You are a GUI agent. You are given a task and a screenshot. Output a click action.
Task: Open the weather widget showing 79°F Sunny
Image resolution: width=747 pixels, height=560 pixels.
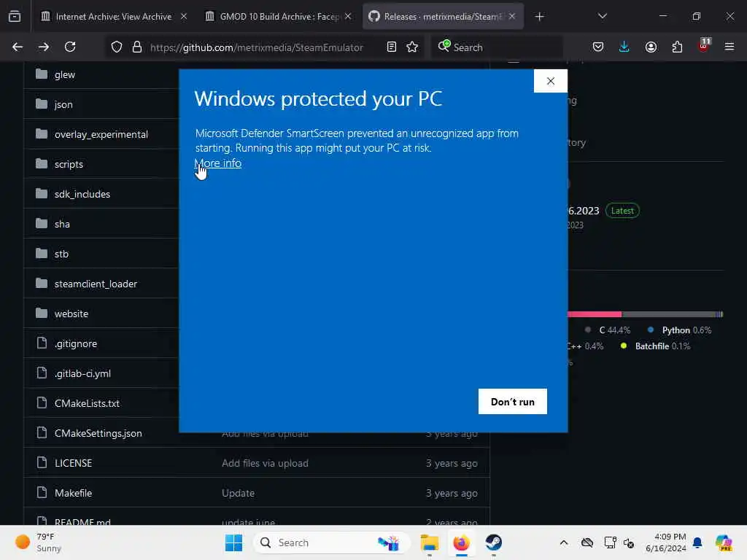coord(38,542)
